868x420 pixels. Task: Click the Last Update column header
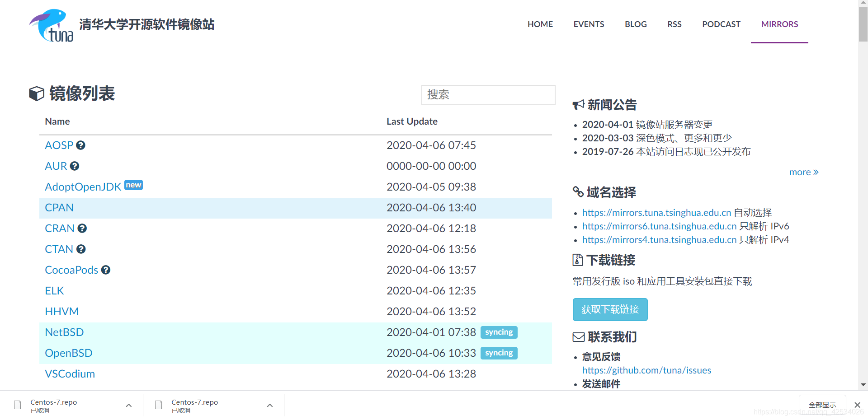pyautogui.click(x=412, y=121)
